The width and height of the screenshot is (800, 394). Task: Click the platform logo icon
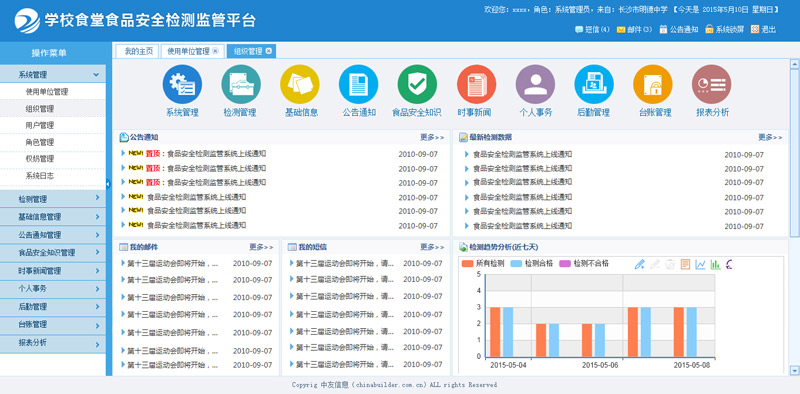27,20
